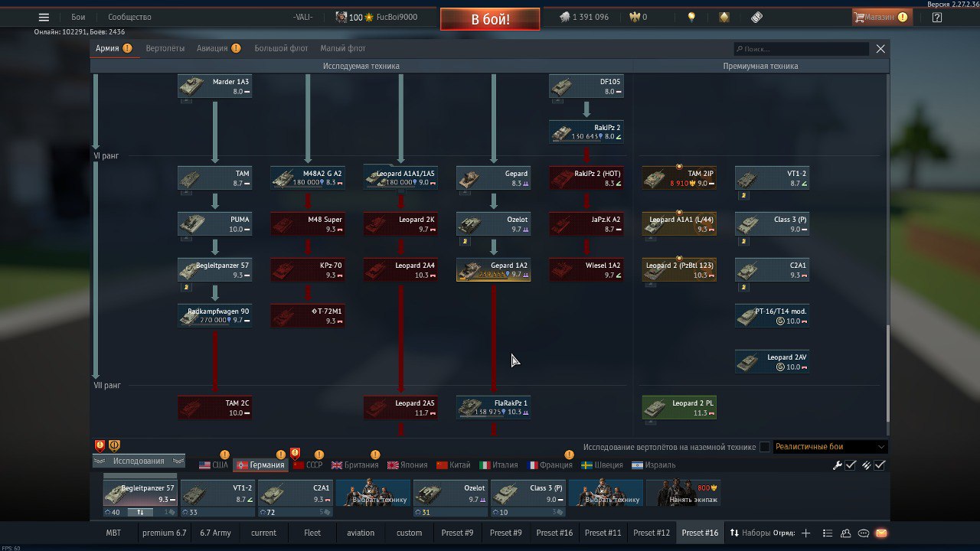The height and width of the screenshot is (551, 980).
Task: Switch to the Вертолеты tab
Action: 165,48
